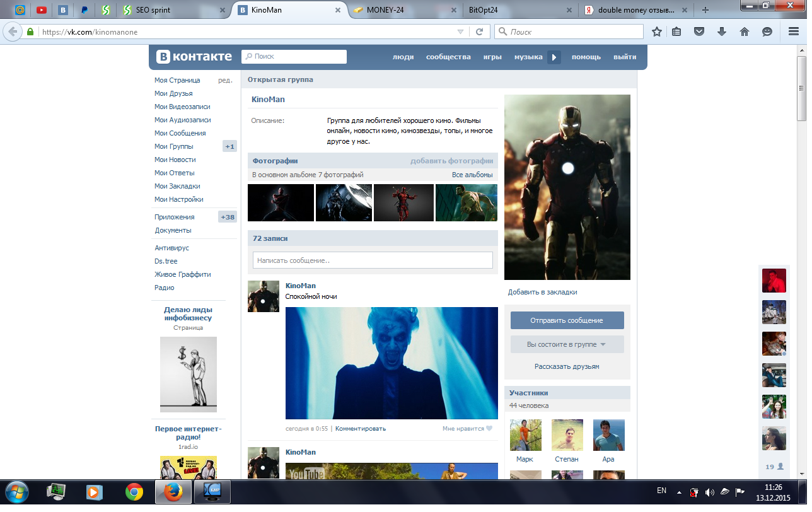
Task: Open the Iron Man group avatar image
Action: pos(567,187)
